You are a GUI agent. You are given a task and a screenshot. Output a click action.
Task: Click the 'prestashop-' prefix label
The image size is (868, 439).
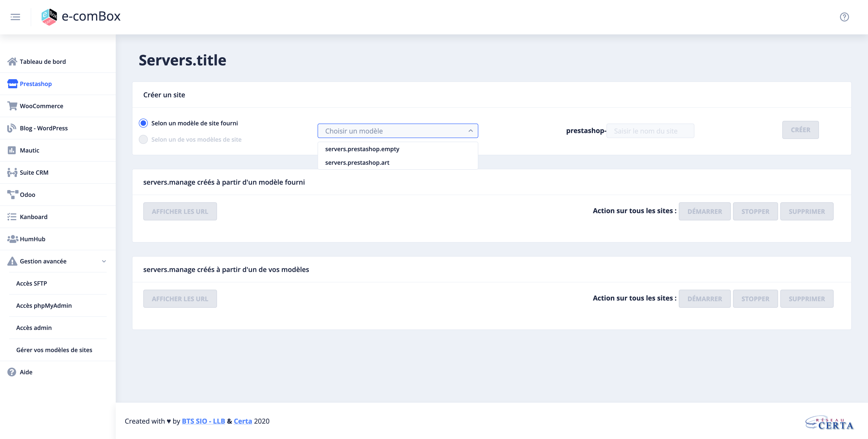click(586, 131)
